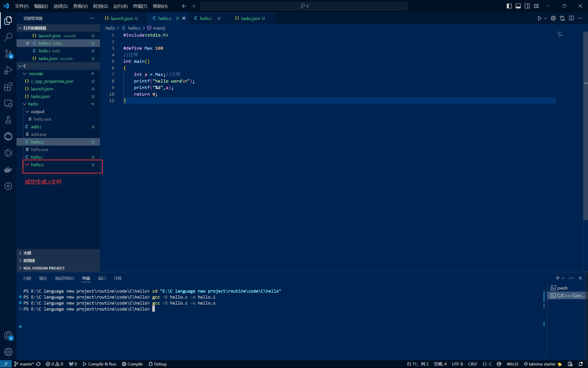This screenshot has height=368, width=588.
Task: Open new terminal profile dropdown arrow
Action: [x=563, y=278]
